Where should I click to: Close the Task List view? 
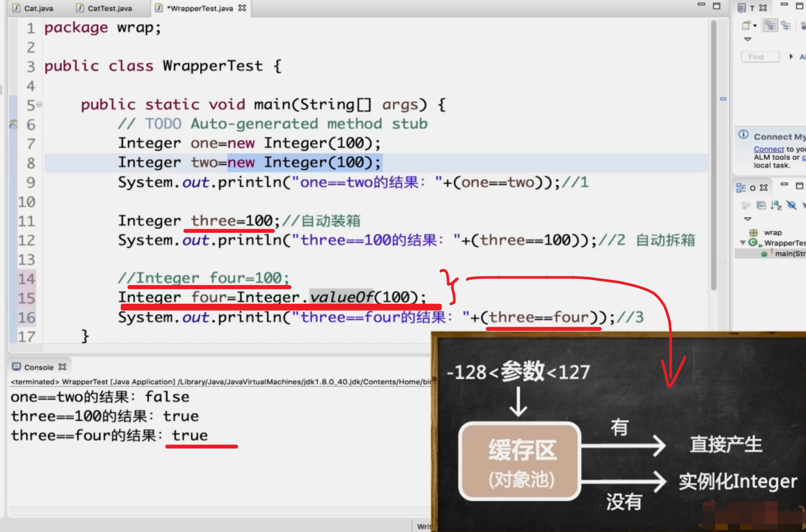[763, 8]
